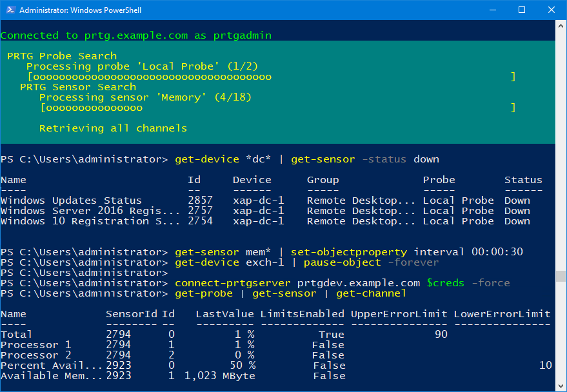Click the 'Processor 2' channel name
The height and width of the screenshot is (392, 567).
point(35,355)
